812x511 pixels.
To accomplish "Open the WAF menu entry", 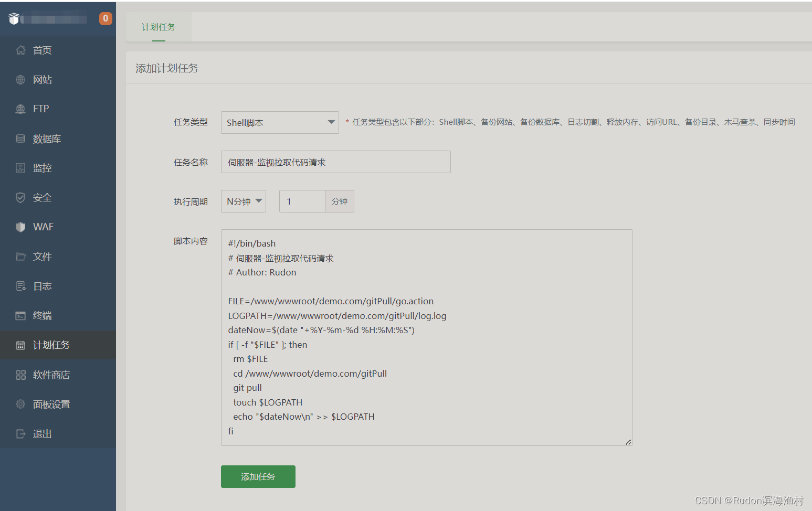I will 58,227.
